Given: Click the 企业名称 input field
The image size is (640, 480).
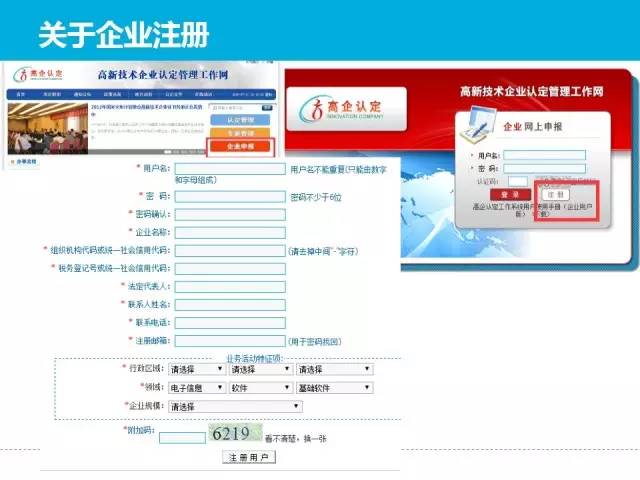Looking at the screenshot, I should coord(230,232).
